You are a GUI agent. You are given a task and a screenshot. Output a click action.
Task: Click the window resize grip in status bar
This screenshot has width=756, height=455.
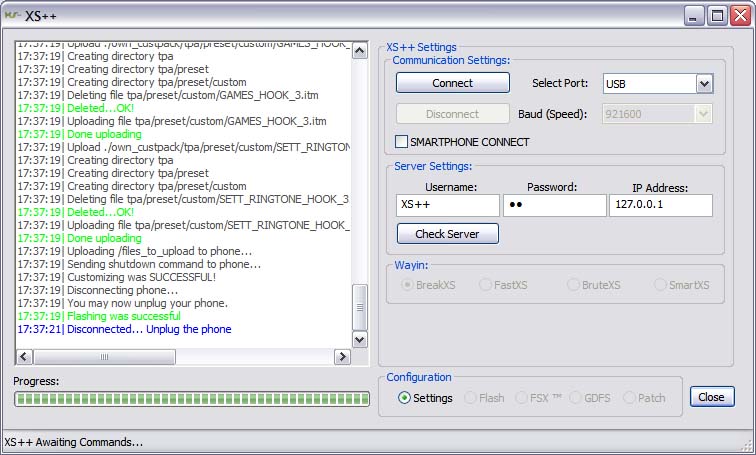click(x=746, y=445)
